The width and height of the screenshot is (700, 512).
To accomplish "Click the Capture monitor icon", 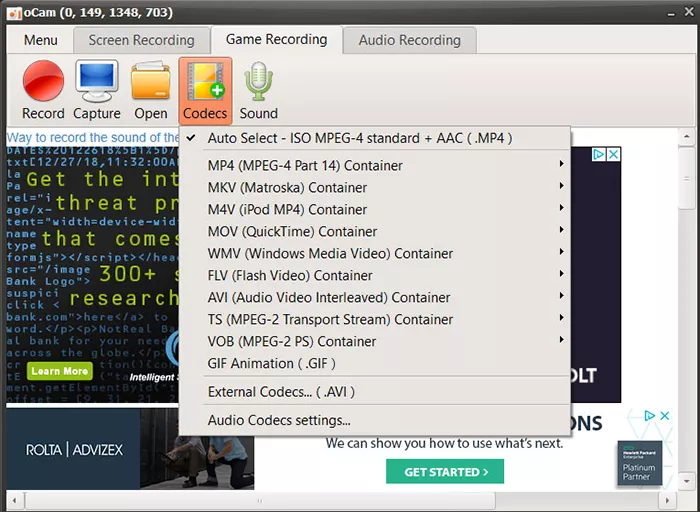I will 97,81.
